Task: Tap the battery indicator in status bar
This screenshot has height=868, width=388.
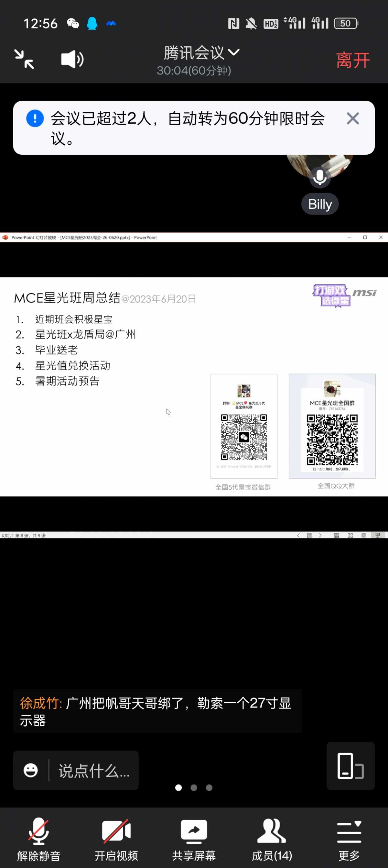Action: pyautogui.click(x=346, y=24)
